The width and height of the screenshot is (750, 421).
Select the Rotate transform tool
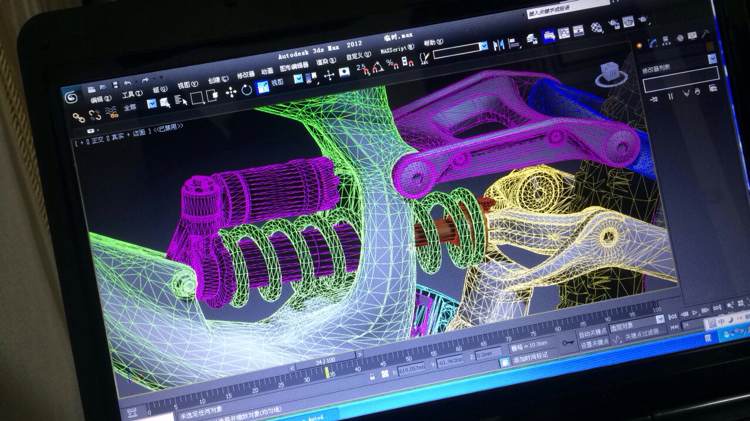246,91
